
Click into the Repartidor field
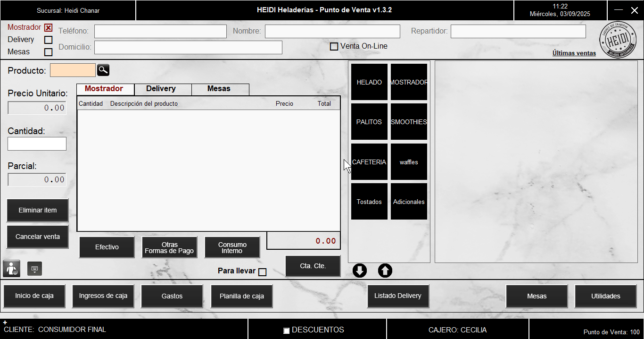point(518,31)
